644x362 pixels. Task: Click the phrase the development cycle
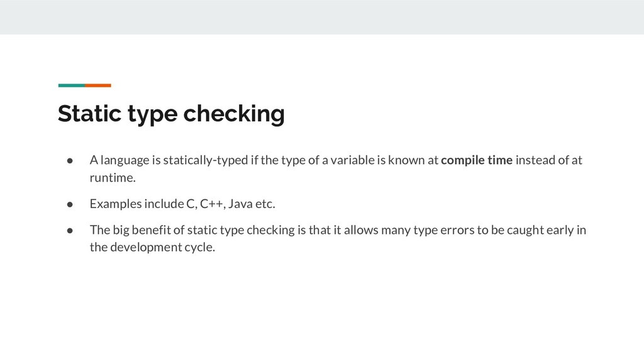tap(151, 247)
